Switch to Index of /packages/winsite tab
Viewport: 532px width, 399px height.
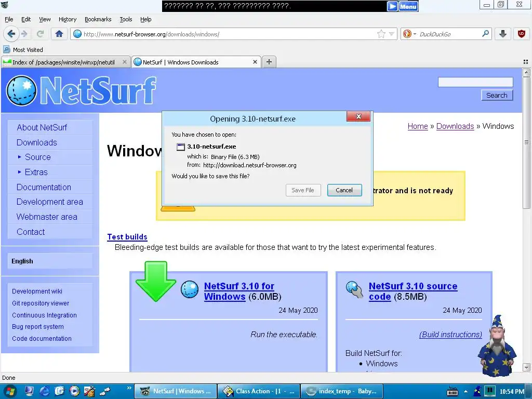pyautogui.click(x=63, y=62)
